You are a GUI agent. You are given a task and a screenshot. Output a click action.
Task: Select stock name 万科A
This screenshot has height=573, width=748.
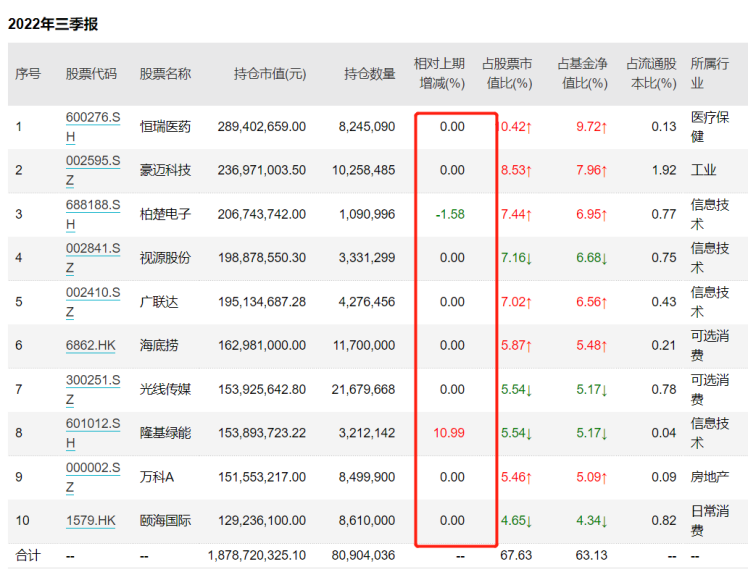pyautogui.click(x=156, y=477)
